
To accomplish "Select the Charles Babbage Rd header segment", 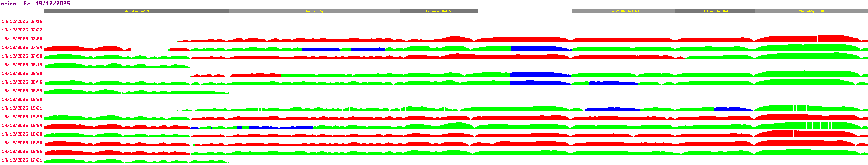I will coord(623,11).
